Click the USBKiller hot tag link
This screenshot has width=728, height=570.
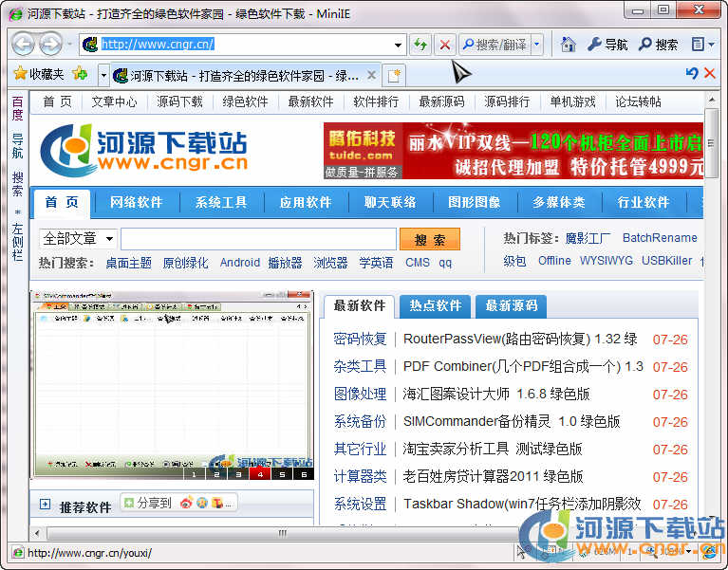click(x=666, y=261)
